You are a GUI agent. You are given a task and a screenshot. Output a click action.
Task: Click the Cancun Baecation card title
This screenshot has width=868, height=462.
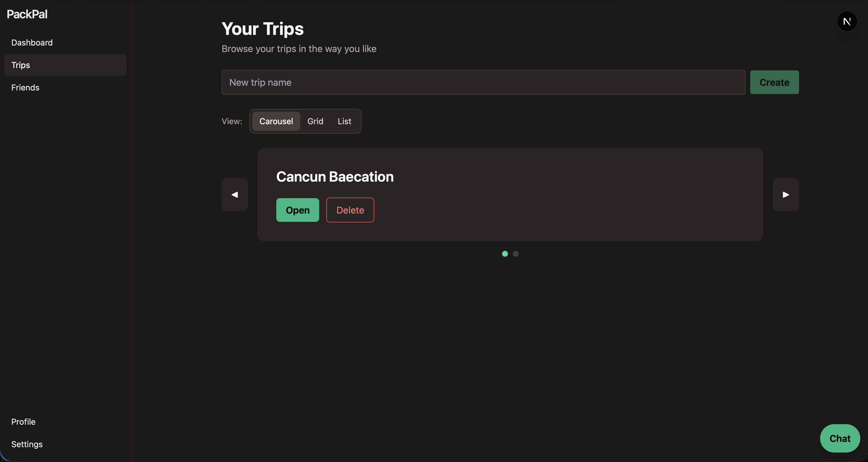335,177
